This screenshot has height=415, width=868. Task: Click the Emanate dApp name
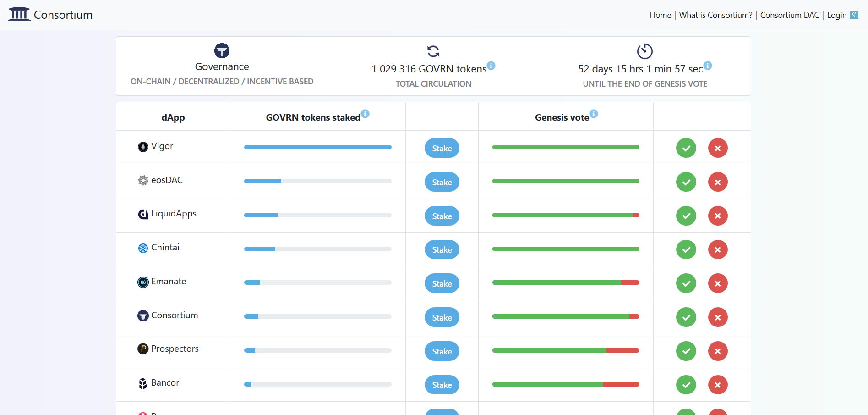point(169,281)
